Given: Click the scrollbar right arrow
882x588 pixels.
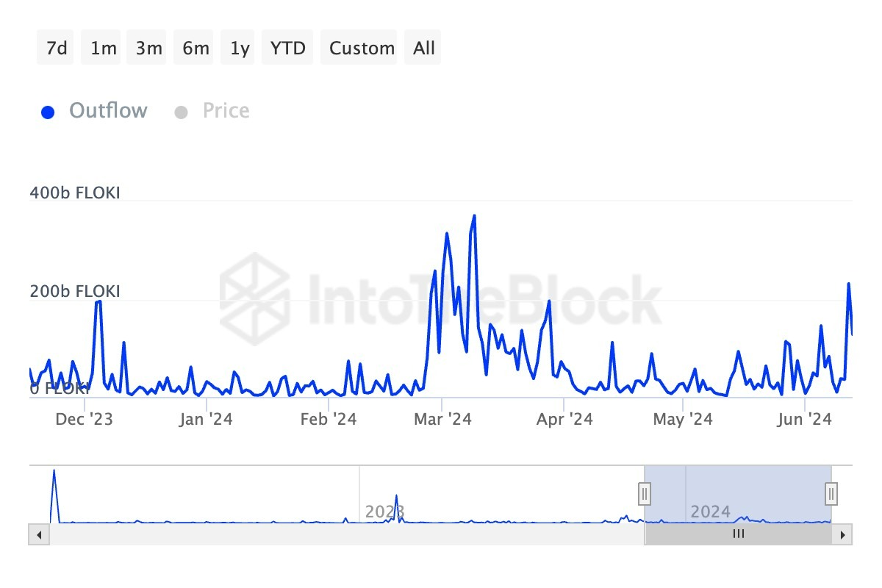Looking at the screenshot, I should click(x=843, y=534).
